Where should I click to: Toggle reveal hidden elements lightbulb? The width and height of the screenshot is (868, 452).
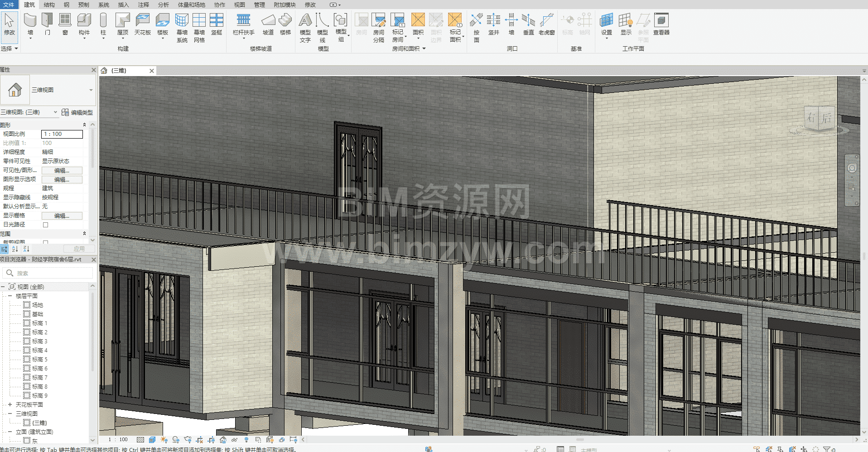246,440
